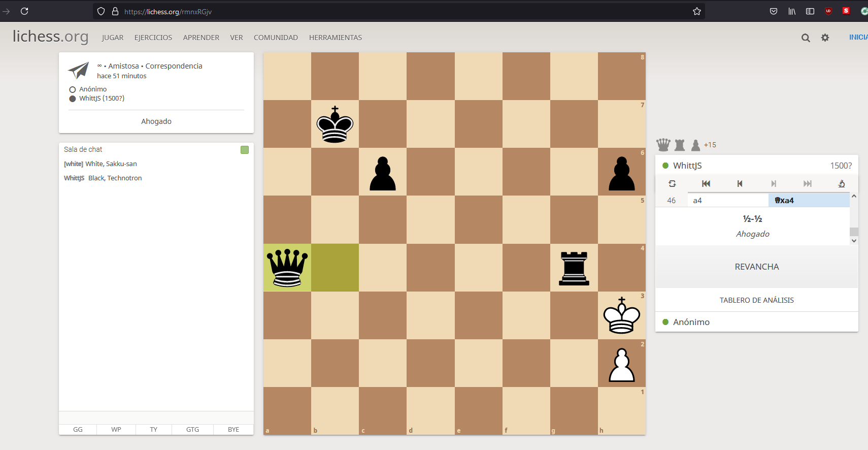
Task: Open the APRENDER menu
Action: [x=201, y=38]
